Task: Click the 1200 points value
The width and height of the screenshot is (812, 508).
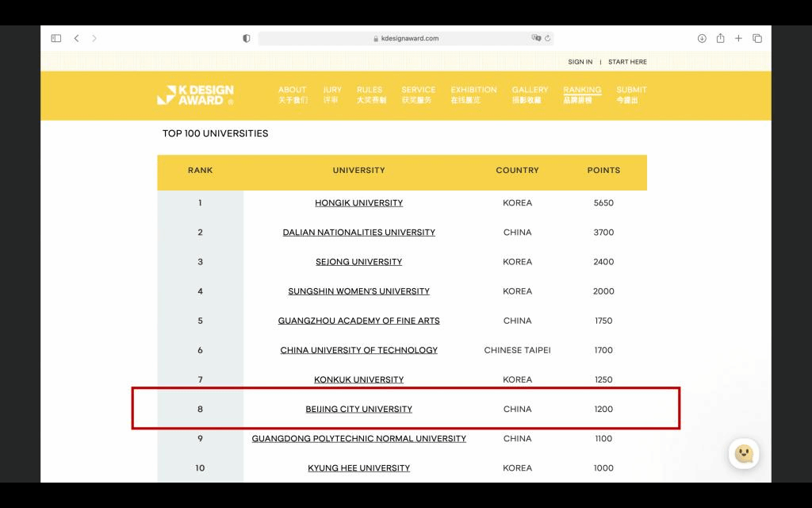Action: pyautogui.click(x=603, y=410)
